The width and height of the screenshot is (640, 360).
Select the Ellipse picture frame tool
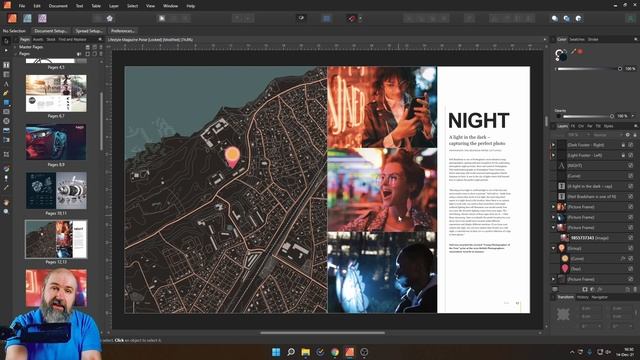tap(6, 121)
